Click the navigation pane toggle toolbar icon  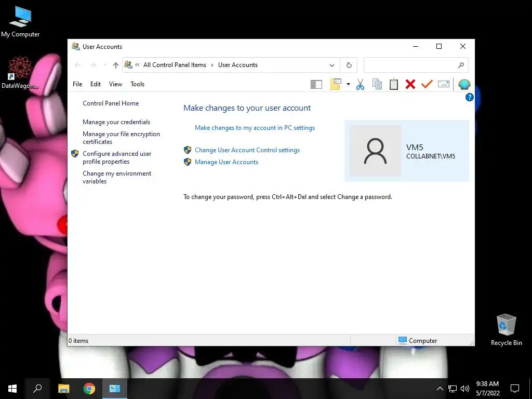tap(316, 85)
